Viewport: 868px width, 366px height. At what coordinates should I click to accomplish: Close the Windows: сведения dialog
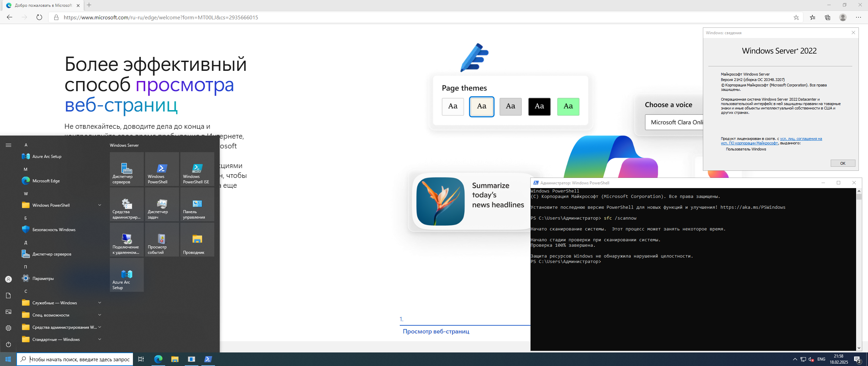coord(853,33)
